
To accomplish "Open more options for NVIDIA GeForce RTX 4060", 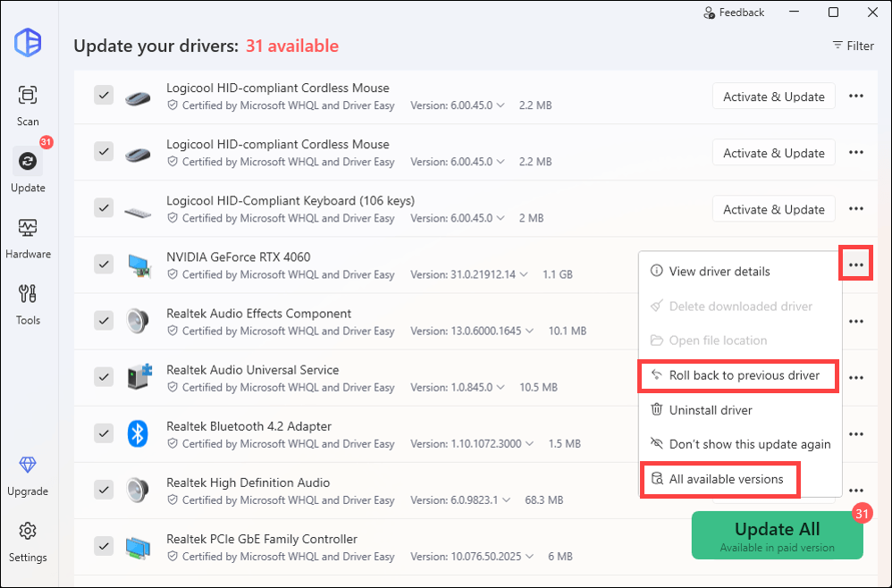I will [x=855, y=265].
